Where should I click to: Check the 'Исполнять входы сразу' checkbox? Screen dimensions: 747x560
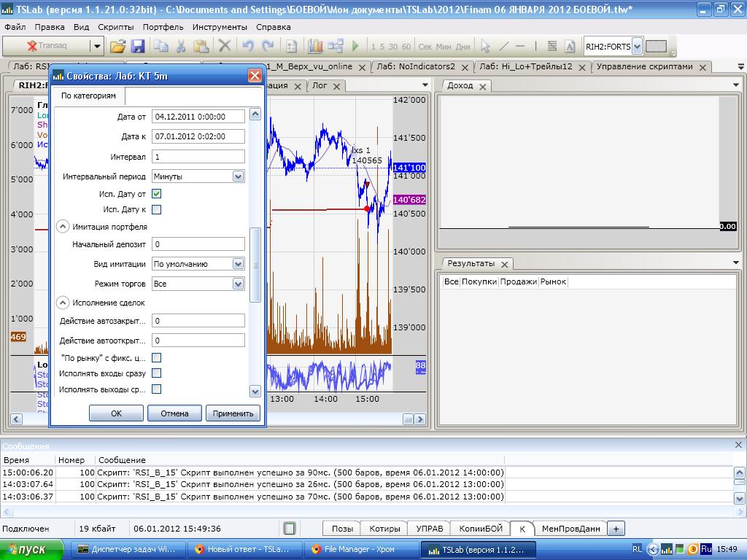156,373
